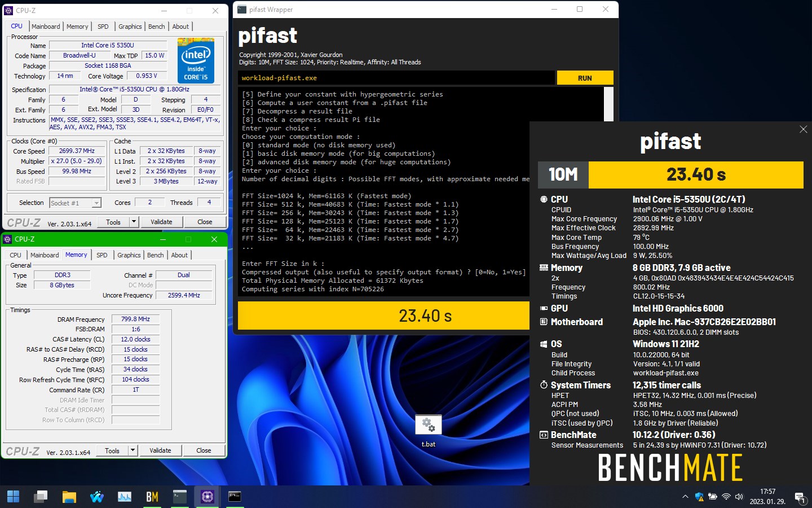812x508 pixels.
Task: Open Bench tab in the green-titled CPU-Z window
Action: coord(156,255)
